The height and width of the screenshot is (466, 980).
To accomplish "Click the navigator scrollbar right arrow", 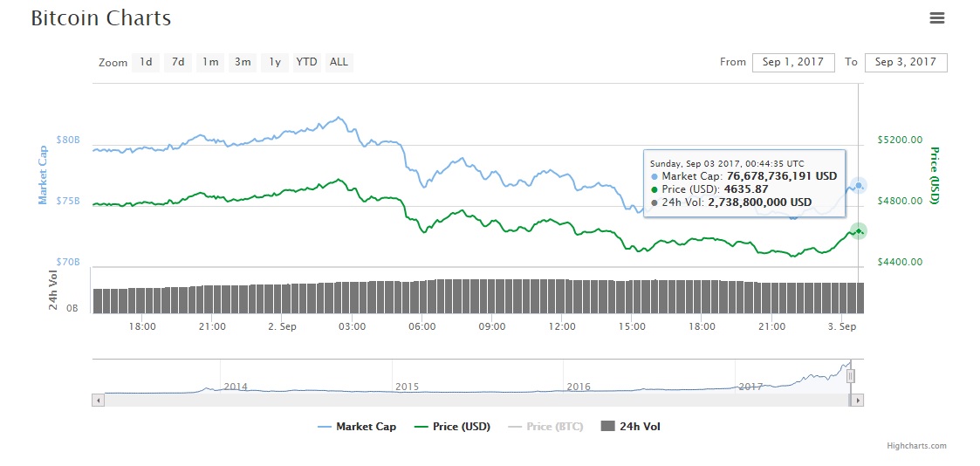I will tap(858, 400).
